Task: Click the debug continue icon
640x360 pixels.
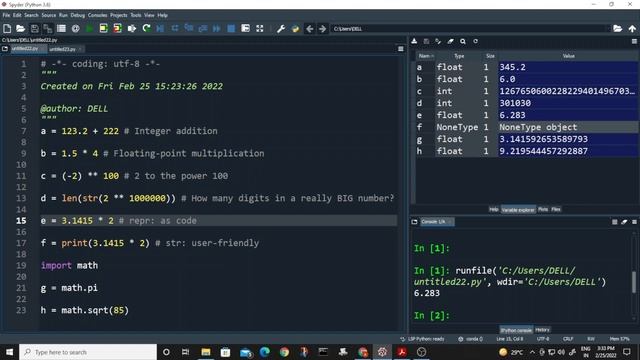Action: click(x=217, y=29)
